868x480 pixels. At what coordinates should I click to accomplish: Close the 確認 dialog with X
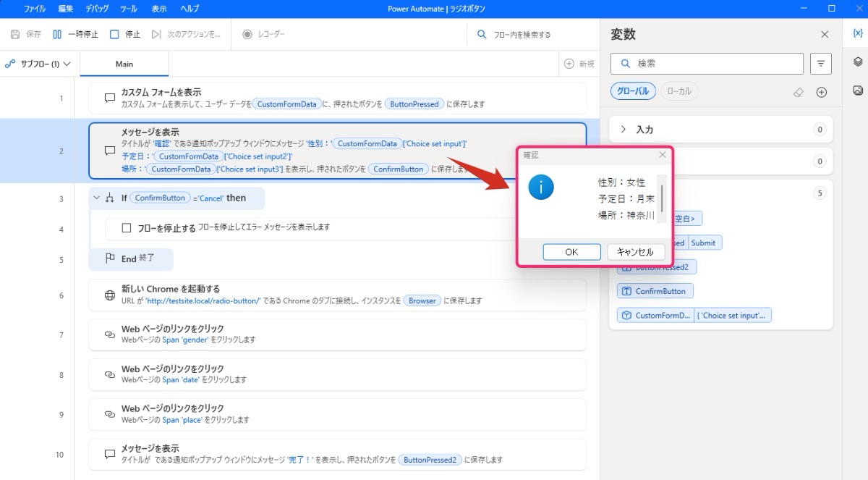662,155
